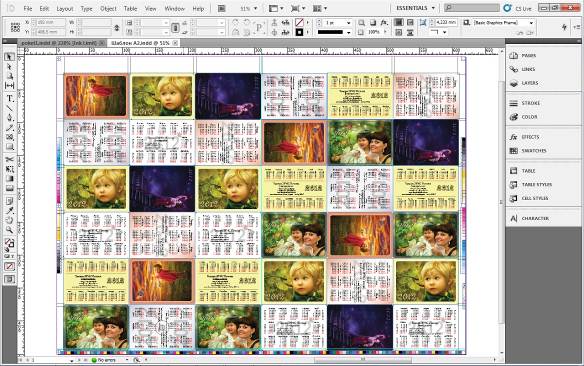The height and width of the screenshot is (366, 584).
Task: Open the Object menu
Action: point(108,8)
